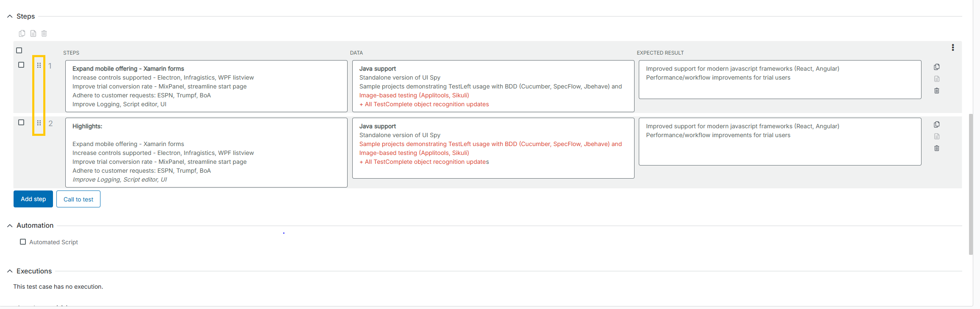Collapse the Steps section
The height and width of the screenshot is (309, 980).
tap(10, 17)
